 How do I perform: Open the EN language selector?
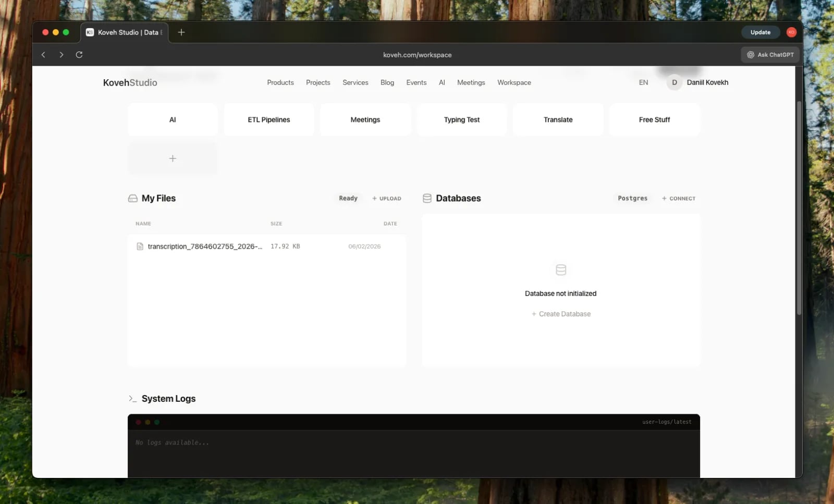pos(643,83)
